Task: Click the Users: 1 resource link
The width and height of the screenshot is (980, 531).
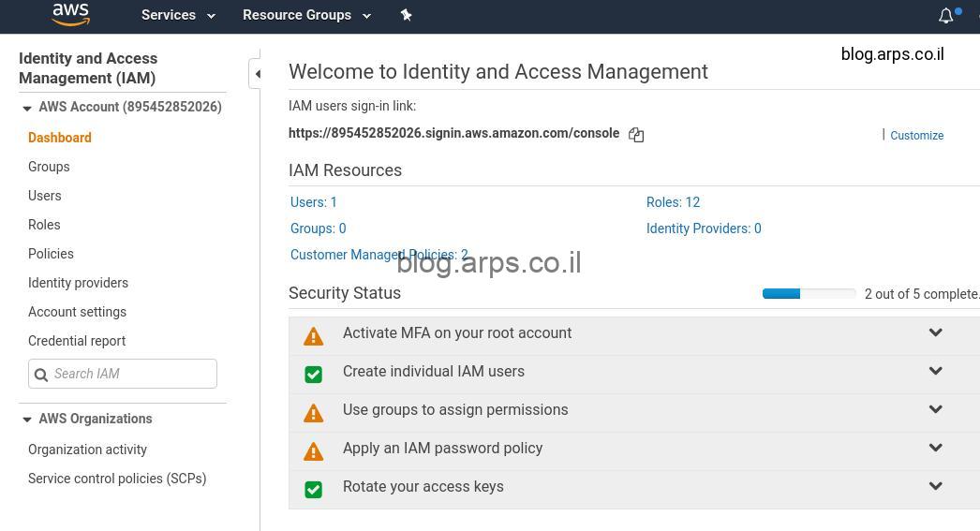Action: point(314,202)
